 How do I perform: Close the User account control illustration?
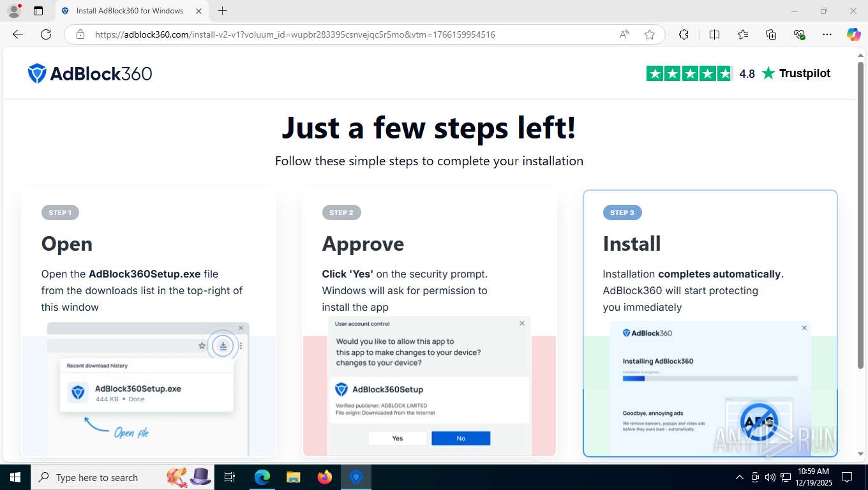[x=522, y=323]
